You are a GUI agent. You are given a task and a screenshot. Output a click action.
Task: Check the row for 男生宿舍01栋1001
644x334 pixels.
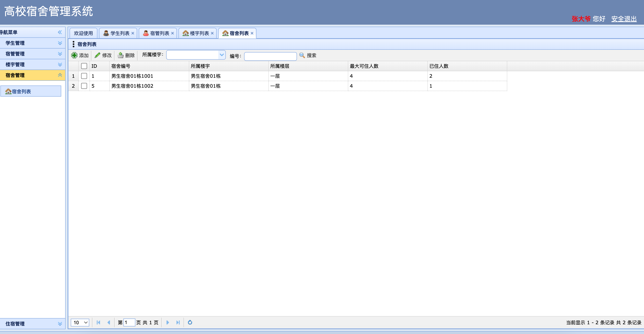click(84, 76)
